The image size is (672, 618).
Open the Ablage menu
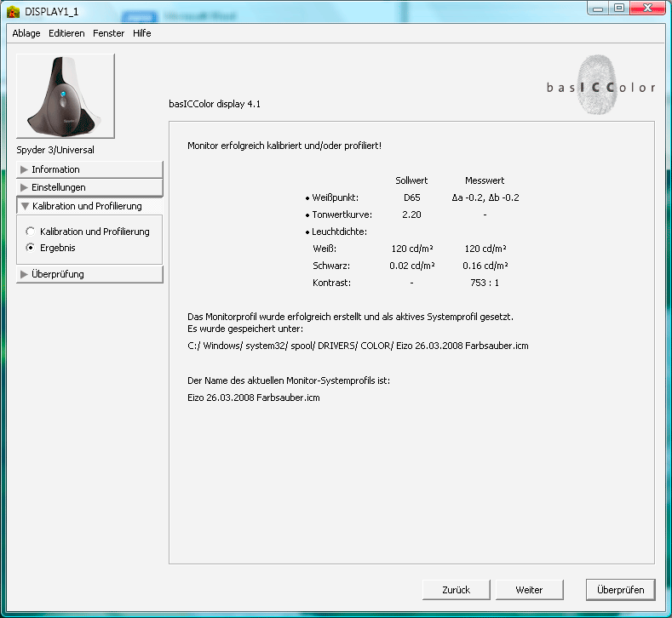click(26, 33)
